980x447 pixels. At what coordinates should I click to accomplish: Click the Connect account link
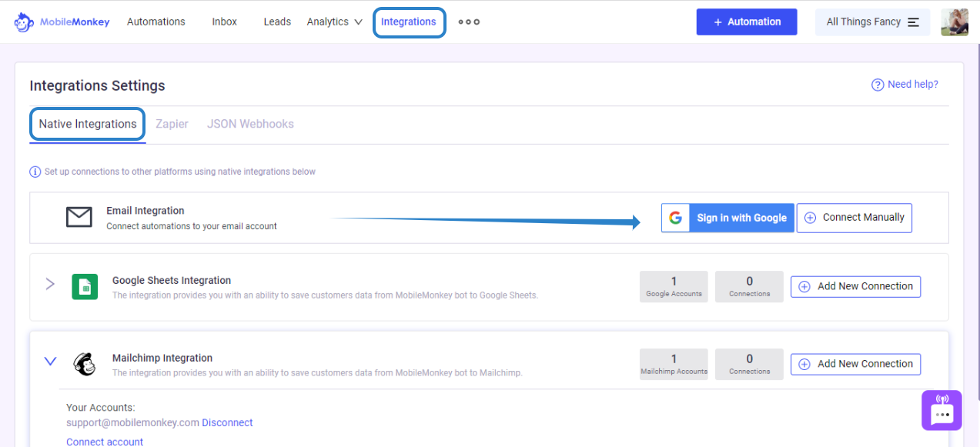coord(105,442)
